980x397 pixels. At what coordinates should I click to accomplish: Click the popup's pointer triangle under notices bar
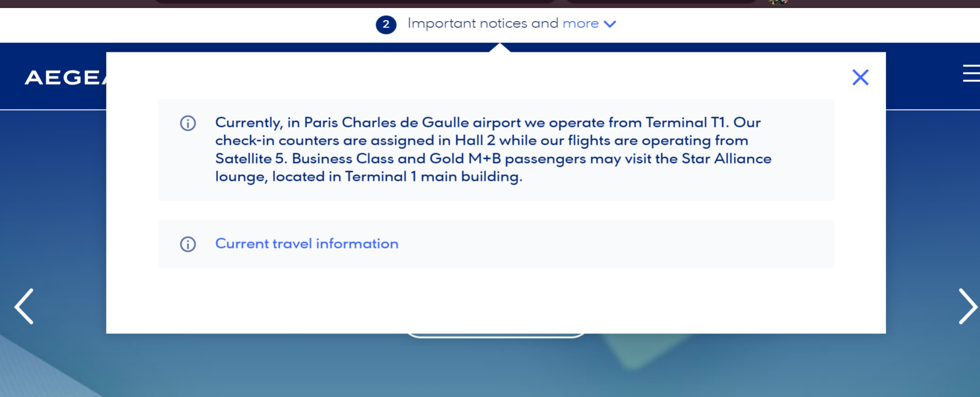pos(500,48)
